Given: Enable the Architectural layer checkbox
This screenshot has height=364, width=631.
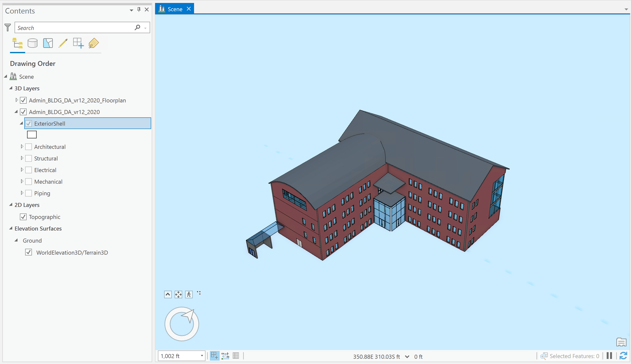Looking at the screenshot, I should (29, 147).
